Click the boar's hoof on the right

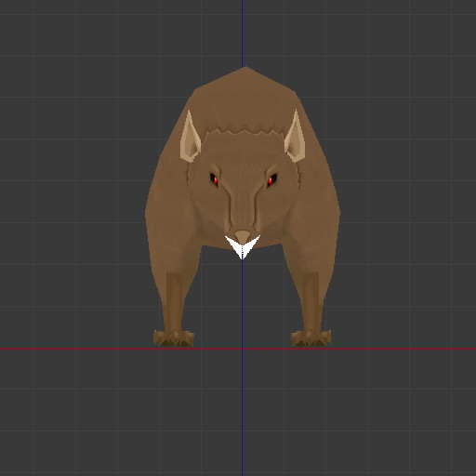(311, 337)
